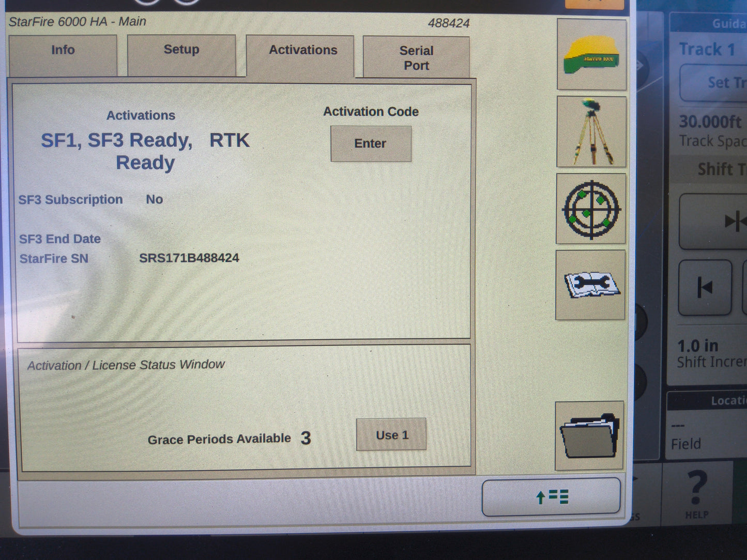
Task: Click the 488424 number in title bar
Action: point(449,23)
